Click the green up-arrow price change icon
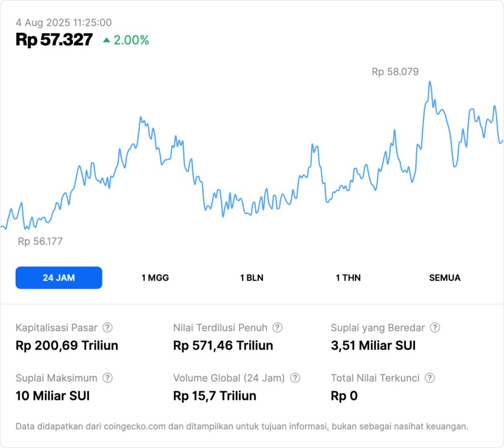This screenshot has height=448, width=504. 106,40
